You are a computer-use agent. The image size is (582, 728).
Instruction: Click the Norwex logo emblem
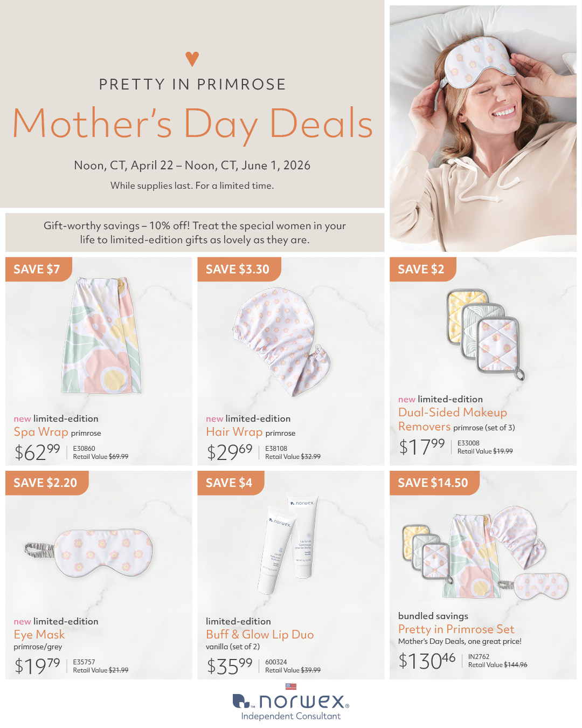click(241, 701)
